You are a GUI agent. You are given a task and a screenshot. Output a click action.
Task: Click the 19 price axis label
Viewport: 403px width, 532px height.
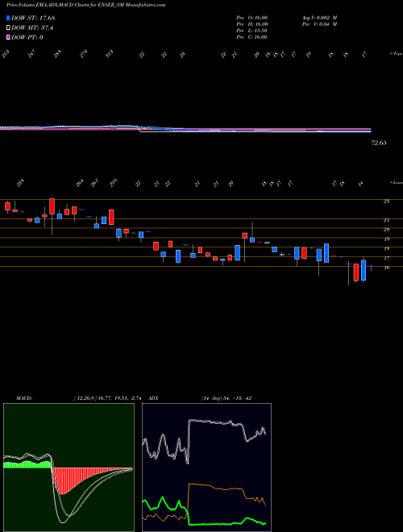coord(386,239)
